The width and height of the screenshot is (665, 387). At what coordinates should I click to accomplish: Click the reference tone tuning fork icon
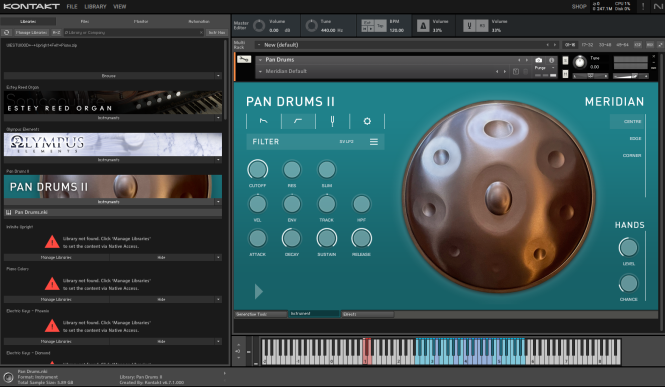[x=469, y=26]
